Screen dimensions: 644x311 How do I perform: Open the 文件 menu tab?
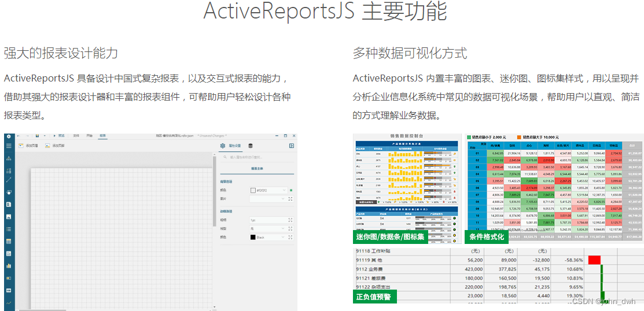pyautogui.click(x=76, y=136)
